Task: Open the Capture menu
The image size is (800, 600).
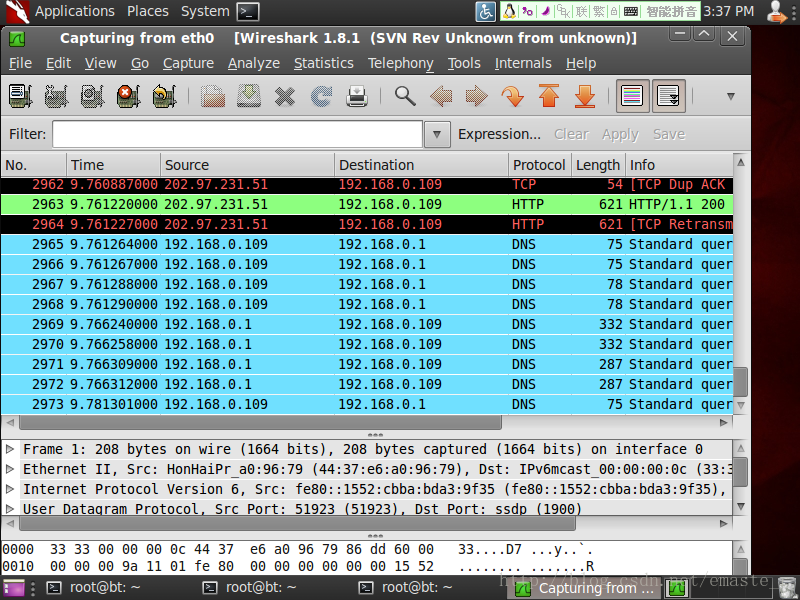Action: pos(188,63)
